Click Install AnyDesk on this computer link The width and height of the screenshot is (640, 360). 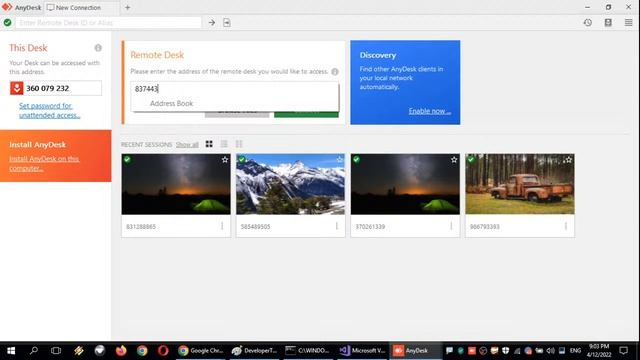[44, 163]
